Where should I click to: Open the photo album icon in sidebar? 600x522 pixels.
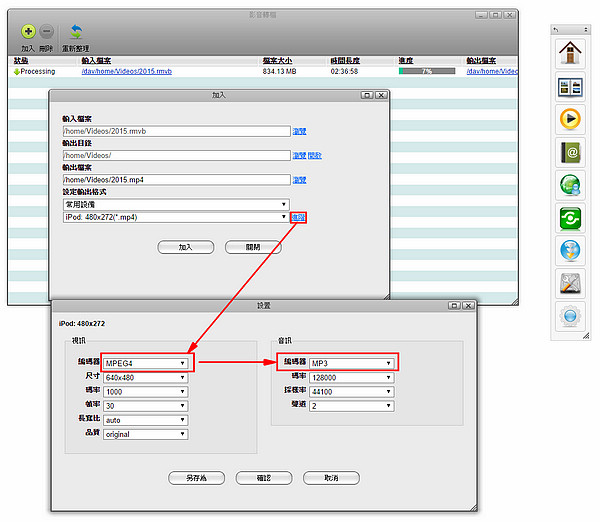pos(570,86)
